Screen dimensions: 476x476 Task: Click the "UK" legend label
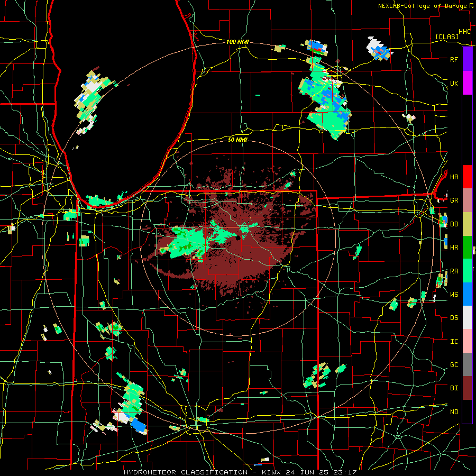tap(454, 83)
